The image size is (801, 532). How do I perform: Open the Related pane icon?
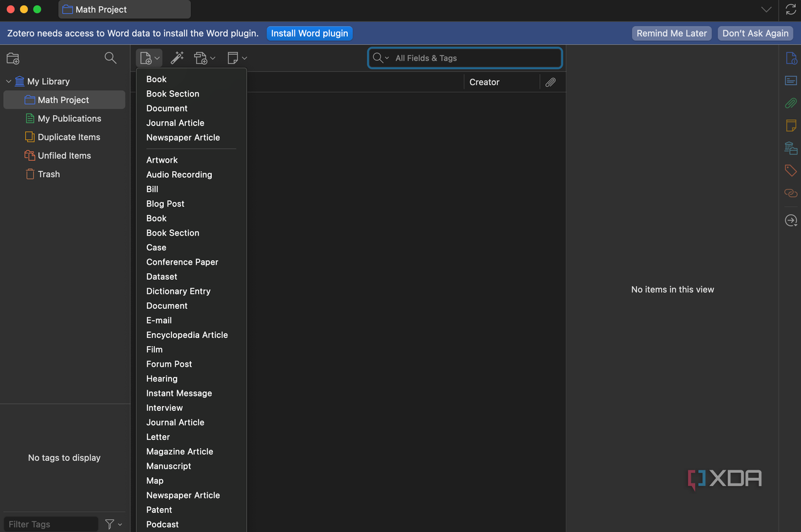[791, 193]
